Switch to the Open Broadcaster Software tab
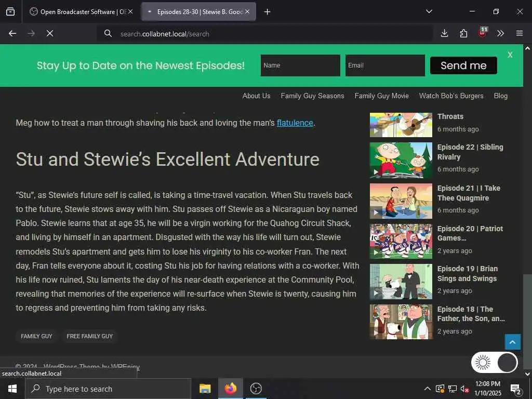This screenshot has height=399, width=532. [x=81, y=12]
